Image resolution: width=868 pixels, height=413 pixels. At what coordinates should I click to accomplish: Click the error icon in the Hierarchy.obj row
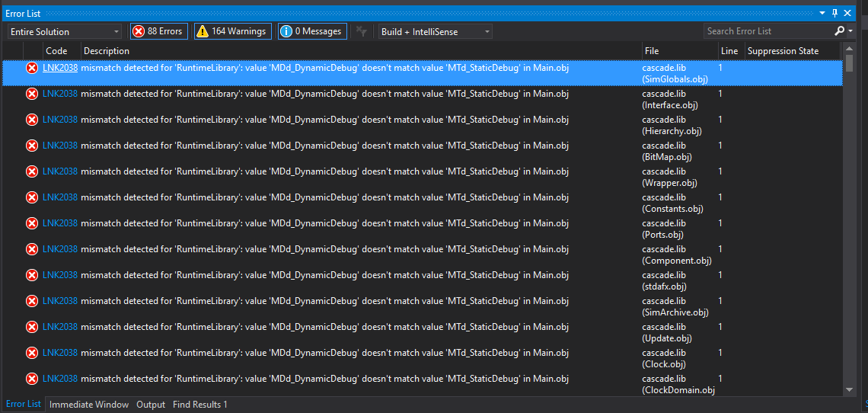[32, 119]
